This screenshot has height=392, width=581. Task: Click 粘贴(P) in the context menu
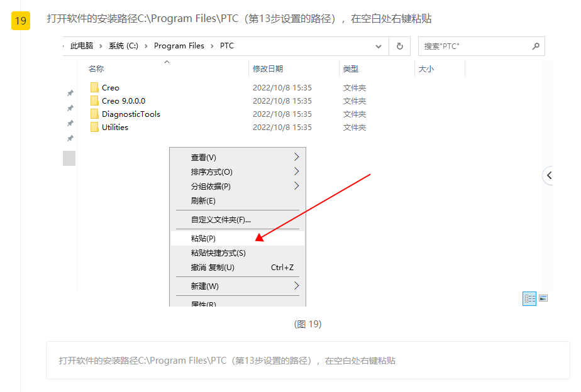[238, 238]
